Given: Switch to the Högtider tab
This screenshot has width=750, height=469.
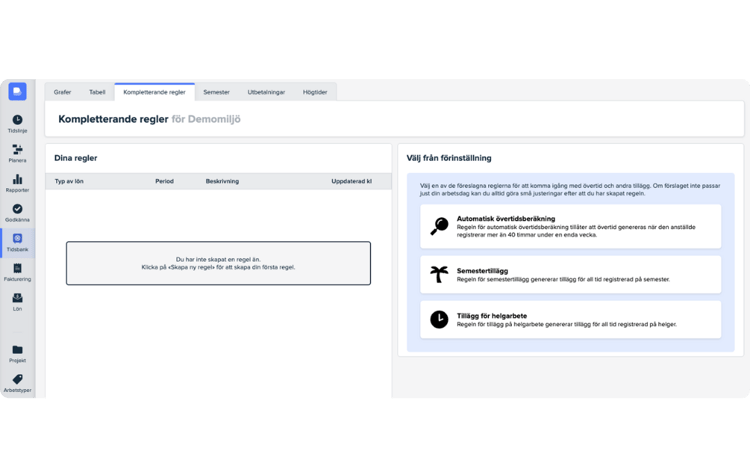Looking at the screenshot, I should point(316,92).
